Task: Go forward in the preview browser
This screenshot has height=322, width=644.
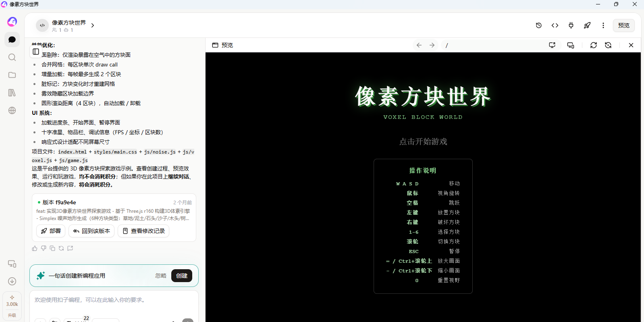Action: (432, 45)
